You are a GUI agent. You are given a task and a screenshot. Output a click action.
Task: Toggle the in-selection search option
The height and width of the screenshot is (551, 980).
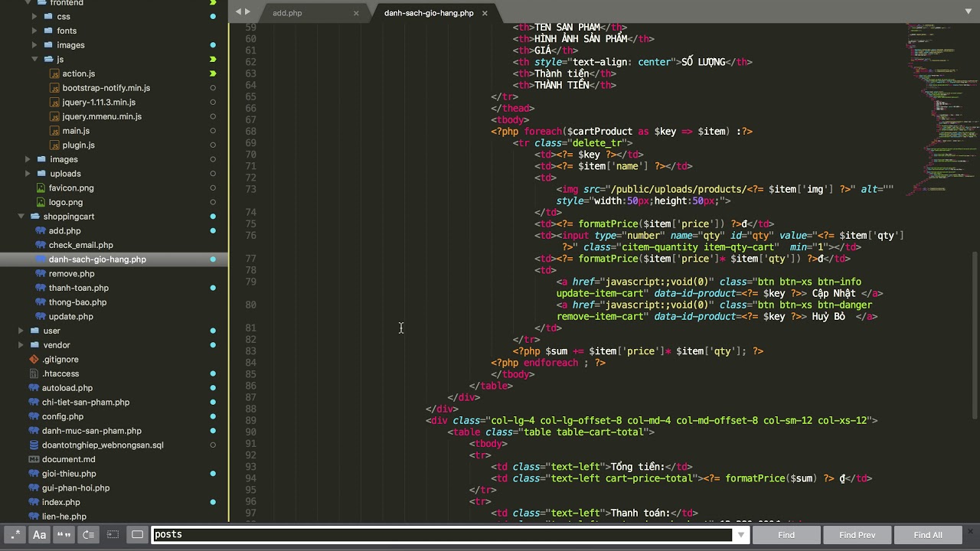113,535
